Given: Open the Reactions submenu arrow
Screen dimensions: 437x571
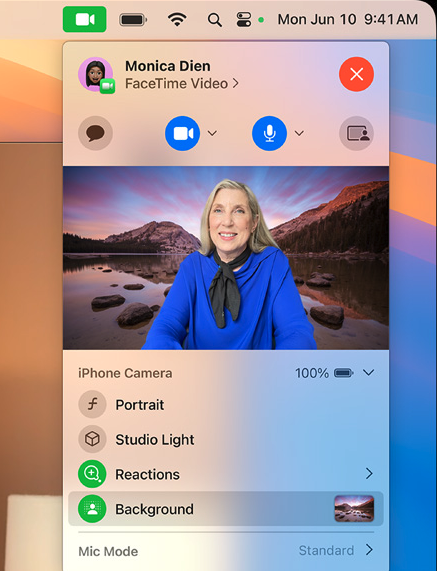Looking at the screenshot, I should [x=369, y=473].
